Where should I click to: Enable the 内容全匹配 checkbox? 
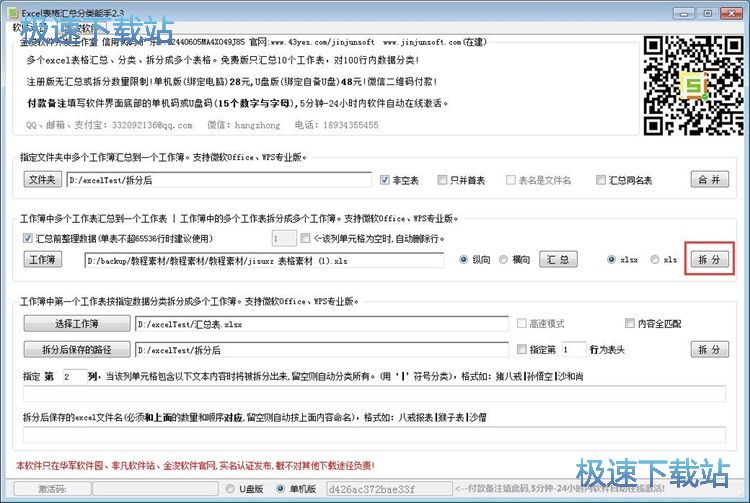click(x=629, y=324)
